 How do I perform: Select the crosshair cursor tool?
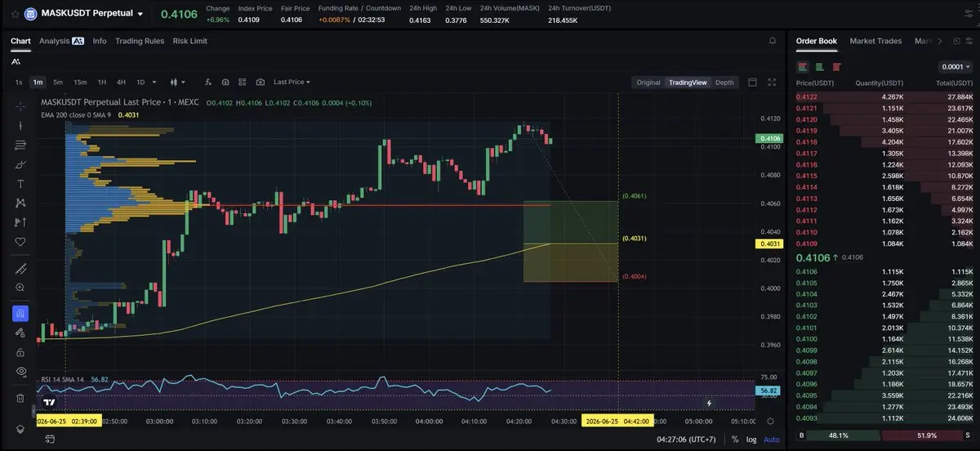pyautogui.click(x=20, y=106)
